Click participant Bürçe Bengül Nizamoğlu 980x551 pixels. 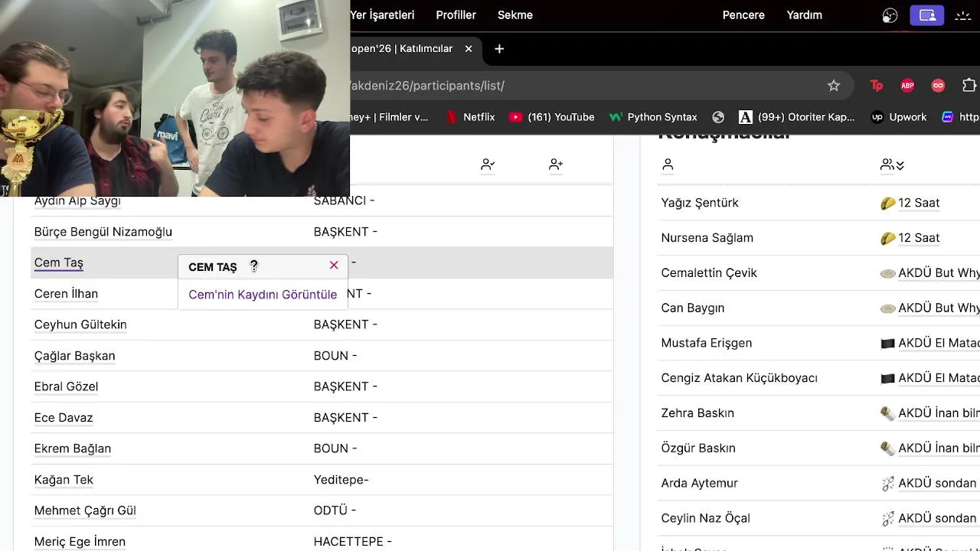coord(103,232)
